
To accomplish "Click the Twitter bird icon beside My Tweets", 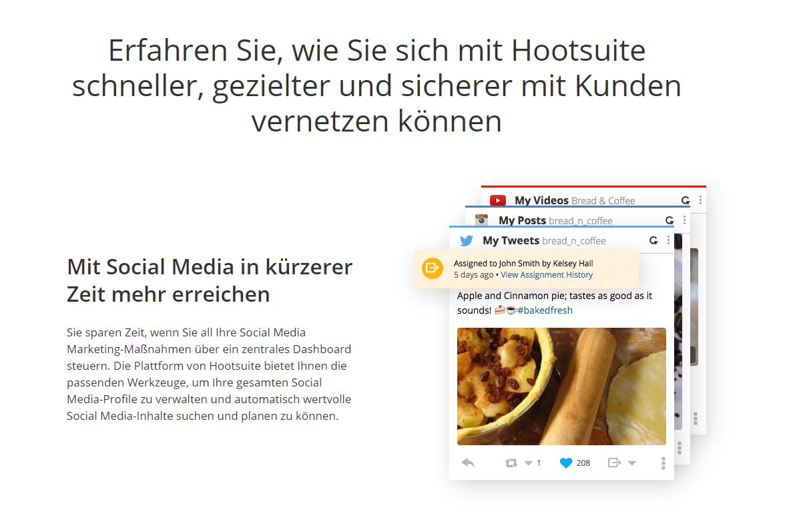I will coord(467,240).
